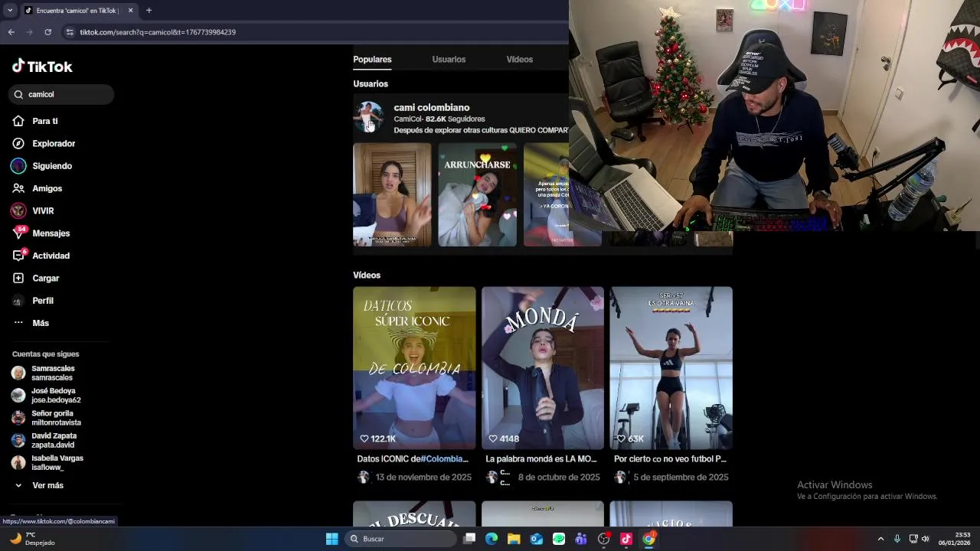
Task: Reload the TikTok page
Action: (47, 32)
